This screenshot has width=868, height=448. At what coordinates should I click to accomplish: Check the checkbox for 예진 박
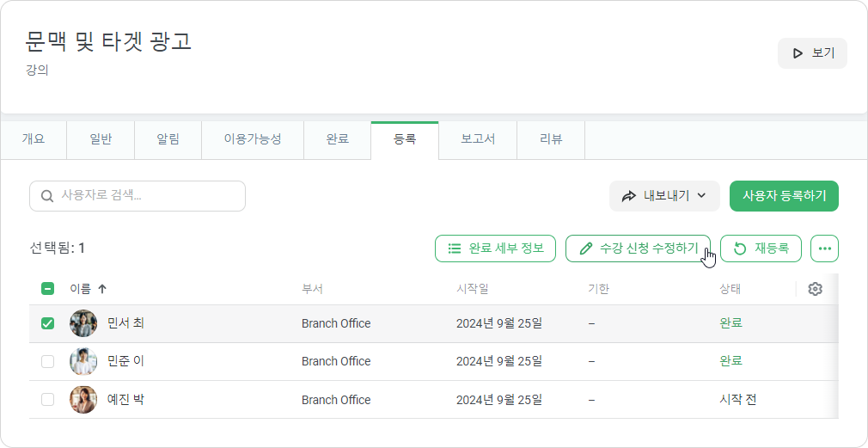(x=48, y=400)
